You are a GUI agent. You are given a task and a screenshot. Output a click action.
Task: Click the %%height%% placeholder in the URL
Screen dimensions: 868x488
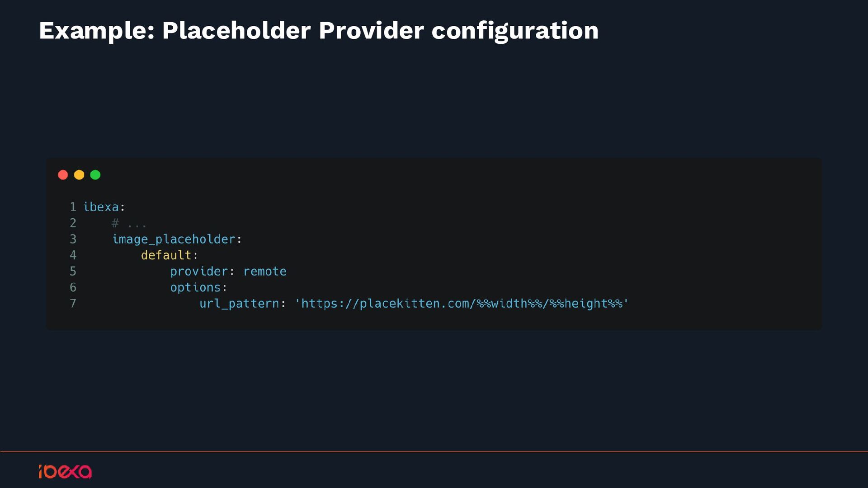pyautogui.click(x=586, y=304)
